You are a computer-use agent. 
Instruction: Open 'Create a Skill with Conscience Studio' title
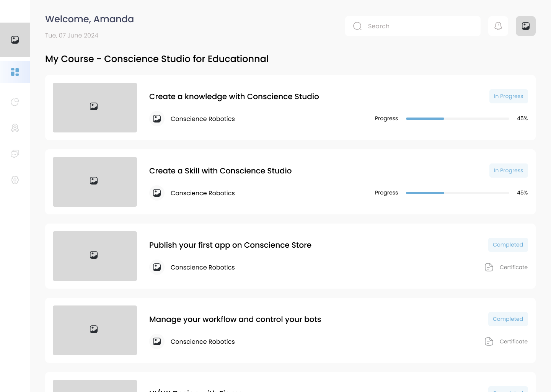(x=220, y=171)
